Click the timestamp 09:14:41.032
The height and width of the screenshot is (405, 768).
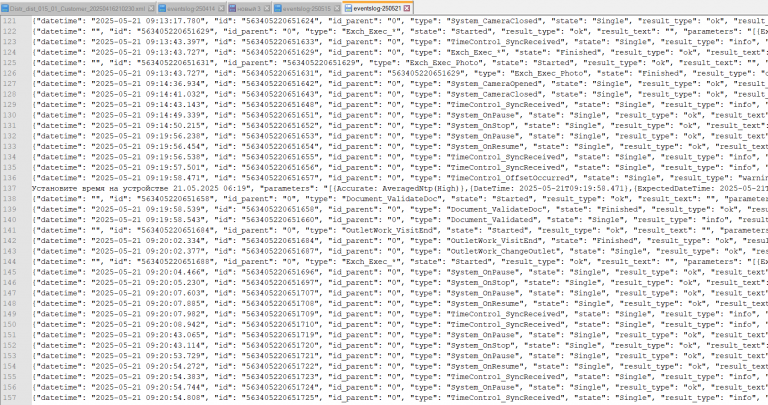pyautogui.click(x=173, y=94)
